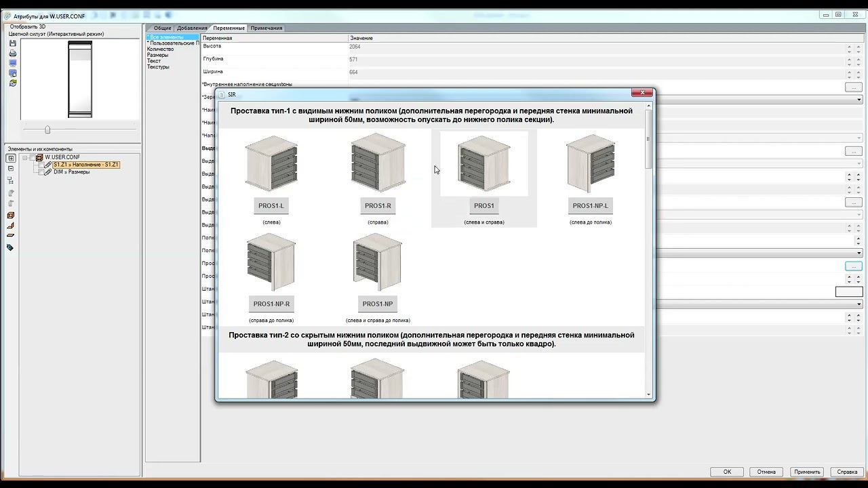Click the zoom slider handle under the preview

[x=47, y=129]
